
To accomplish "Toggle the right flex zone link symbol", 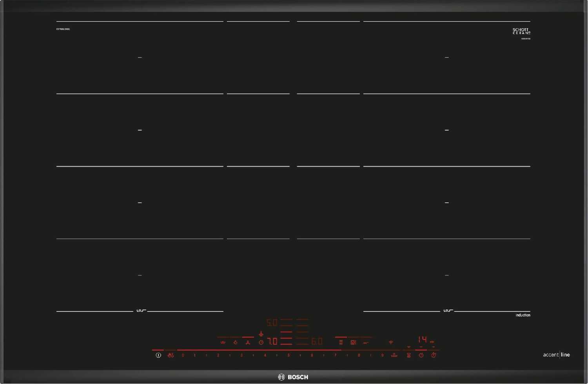I will [448, 311].
